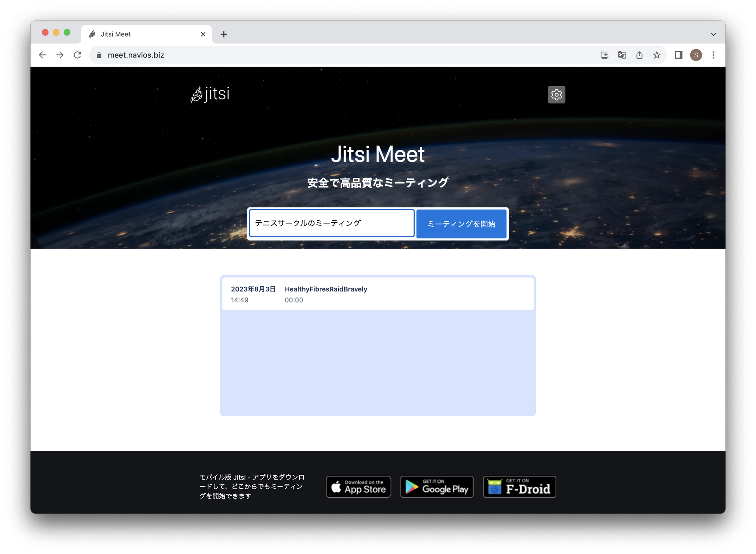756x554 pixels.
Task: Get it on Google Play badge
Action: click(x=437, y=487)
